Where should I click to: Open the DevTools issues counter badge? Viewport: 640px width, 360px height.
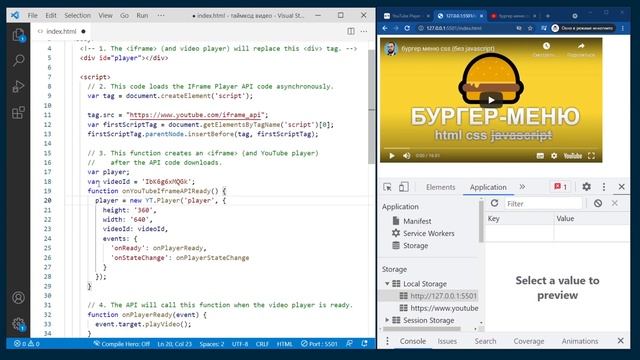[560, 187]
